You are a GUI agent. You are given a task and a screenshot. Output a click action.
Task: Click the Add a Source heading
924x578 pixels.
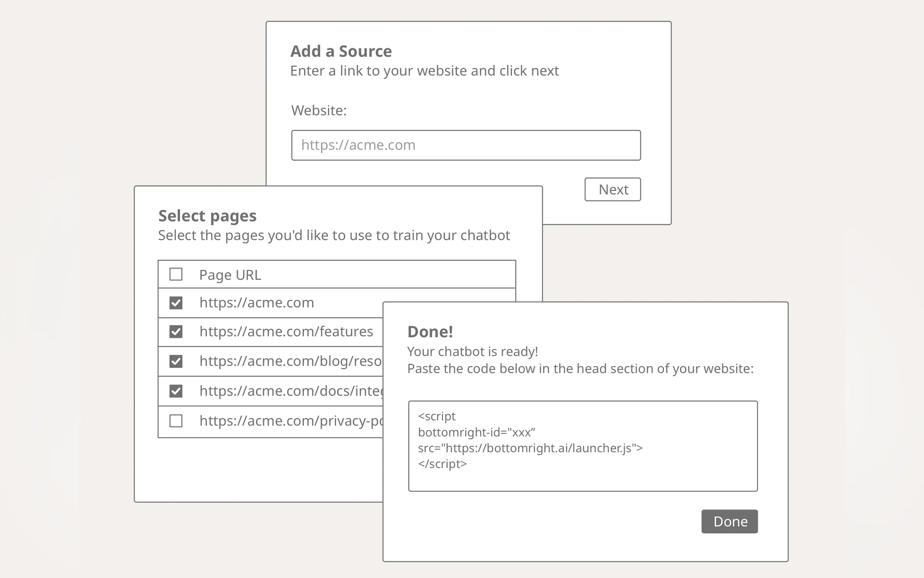(x=341, y=51)
